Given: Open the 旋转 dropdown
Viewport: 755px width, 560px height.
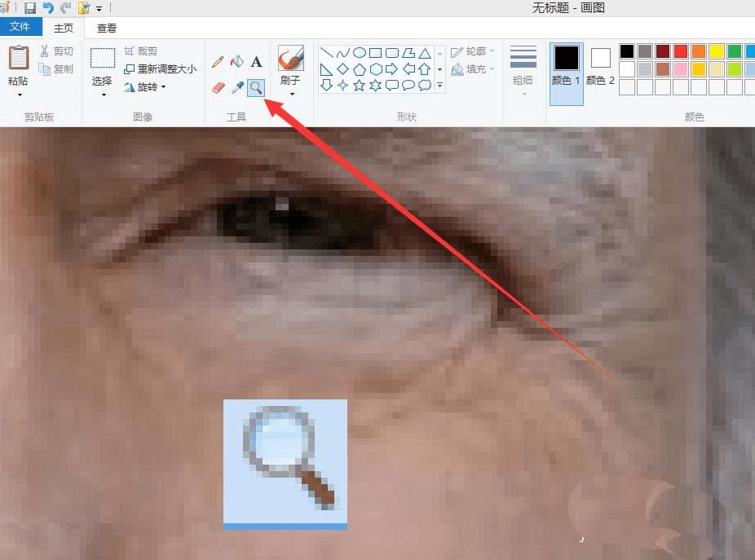Looking at the screenshot, I should click(x=144, y=87).
